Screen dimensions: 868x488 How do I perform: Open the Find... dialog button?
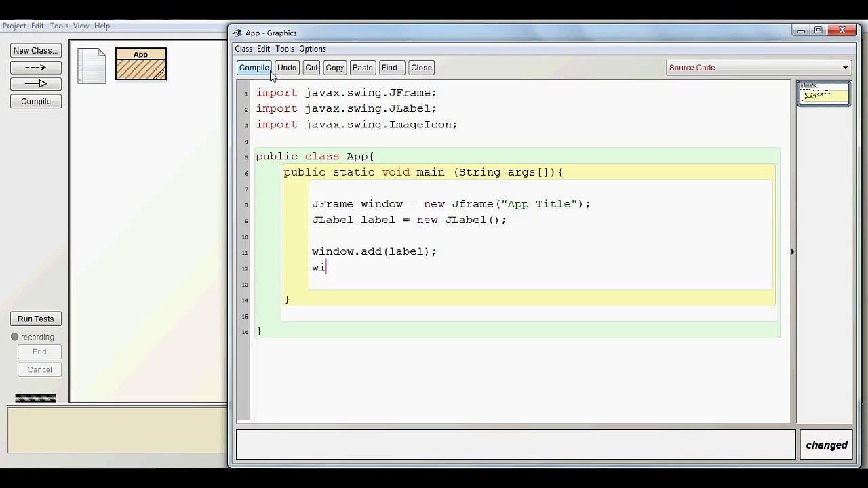tap(392, 68)
